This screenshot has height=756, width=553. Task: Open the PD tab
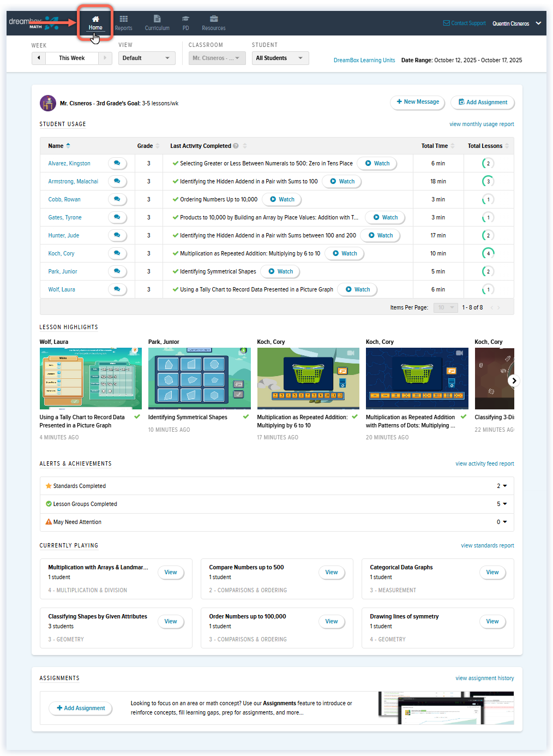coord(186,23)
